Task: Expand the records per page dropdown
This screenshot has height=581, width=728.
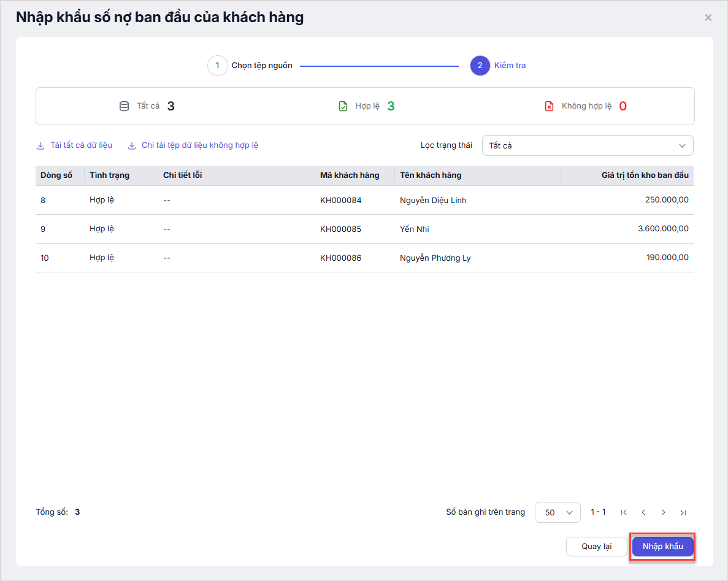Action: click(557, 512)
